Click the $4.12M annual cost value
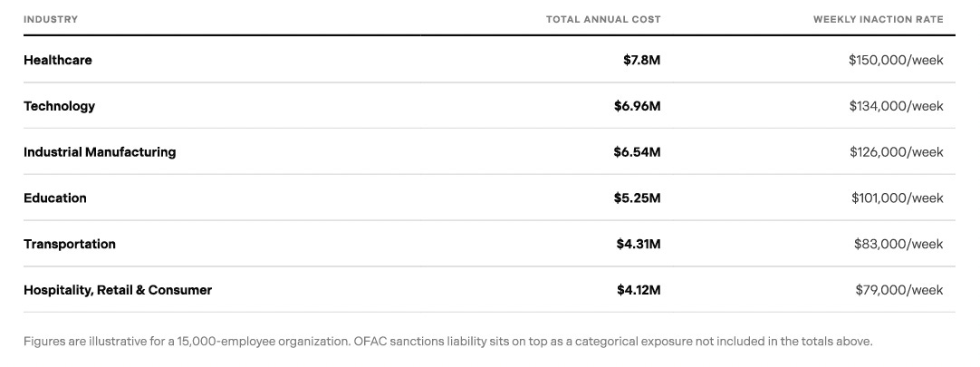 (x=639, y=290)
